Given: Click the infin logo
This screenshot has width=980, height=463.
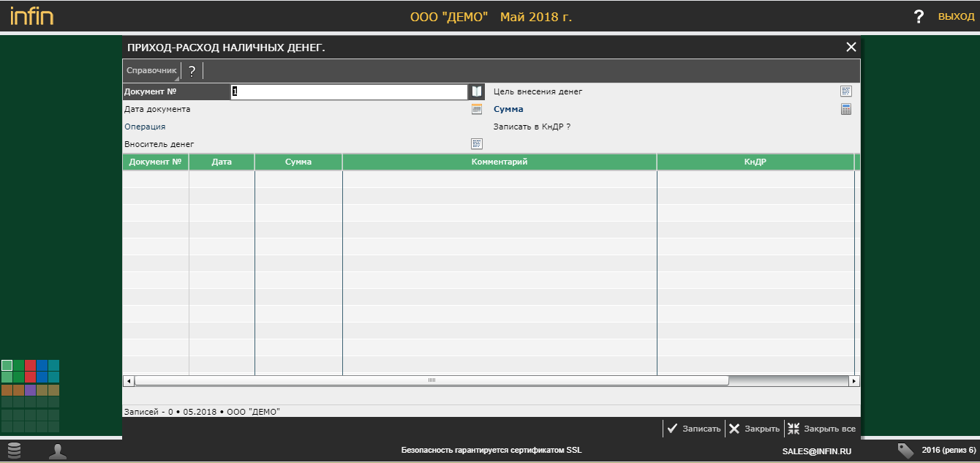Looking at the screenshot, I should (31, 15).
